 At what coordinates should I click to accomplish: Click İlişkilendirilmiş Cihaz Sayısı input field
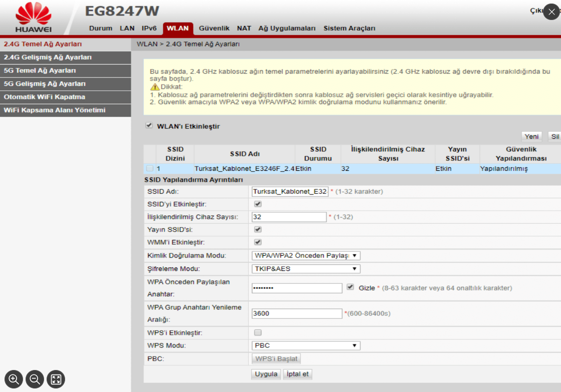[289, 217]
